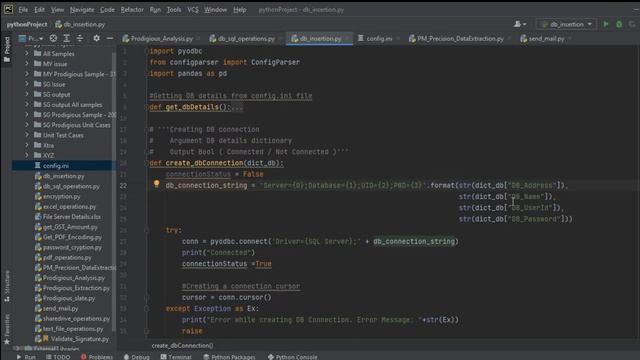The image size is (640, 360).
Task: Open the Refactor menu
Action: [x=132, y=9]
